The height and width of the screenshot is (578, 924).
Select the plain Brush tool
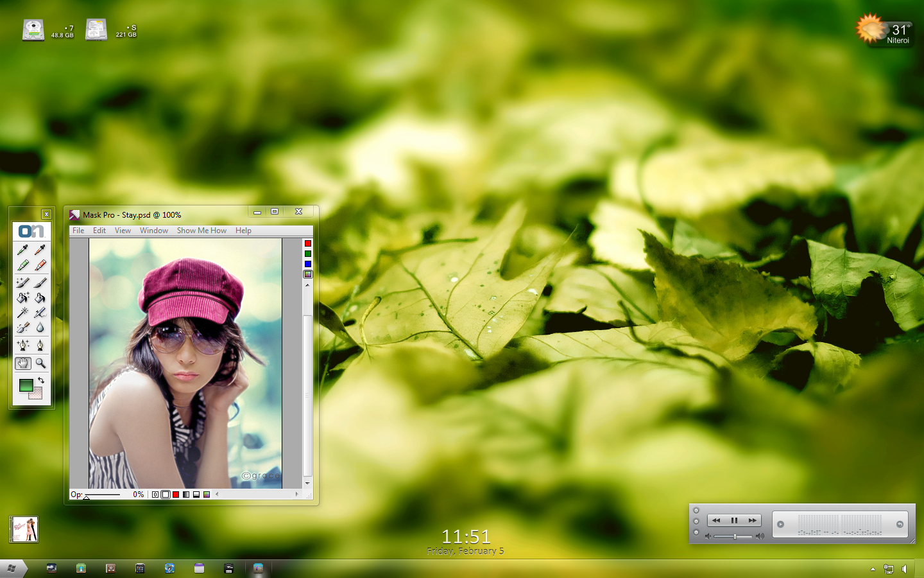[x=40, y=282]
